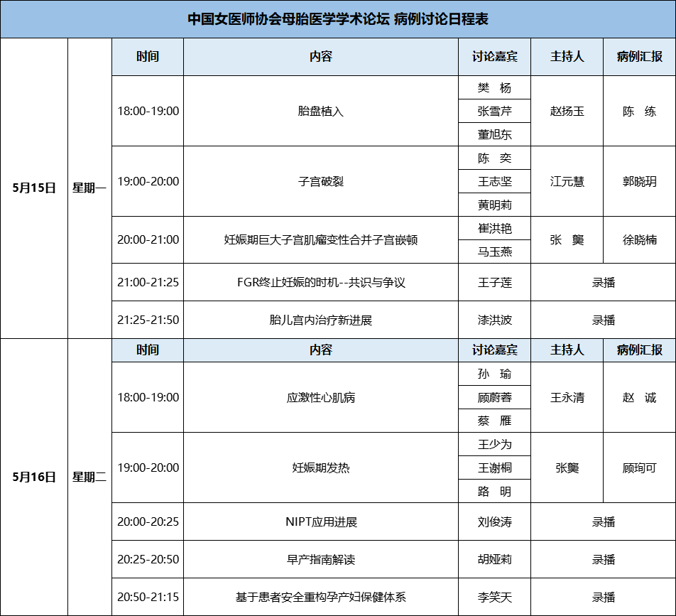The height and width of the screenshot is (616, 676).
Task: Select guest 蔡 雁
Action: [x=494, y=421]
